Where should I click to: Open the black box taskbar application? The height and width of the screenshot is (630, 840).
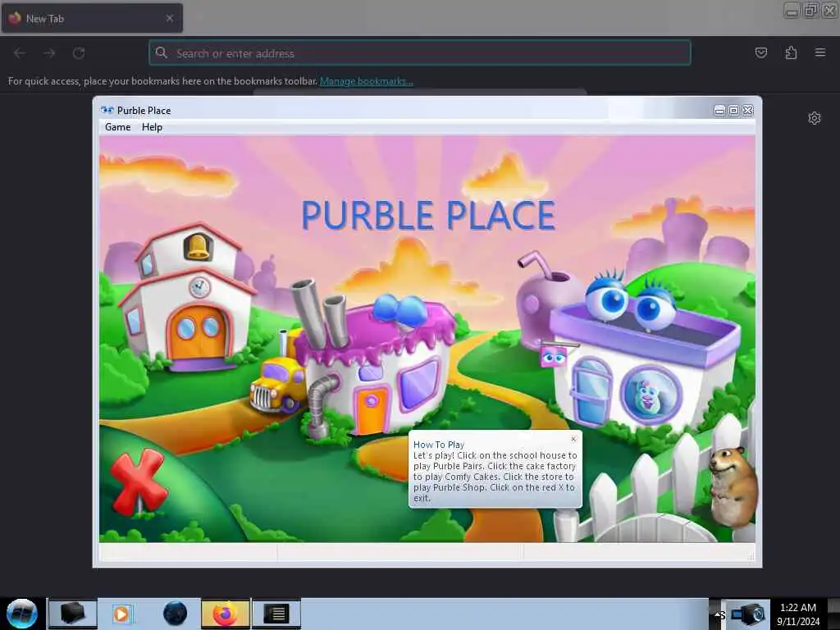[73, 614]
